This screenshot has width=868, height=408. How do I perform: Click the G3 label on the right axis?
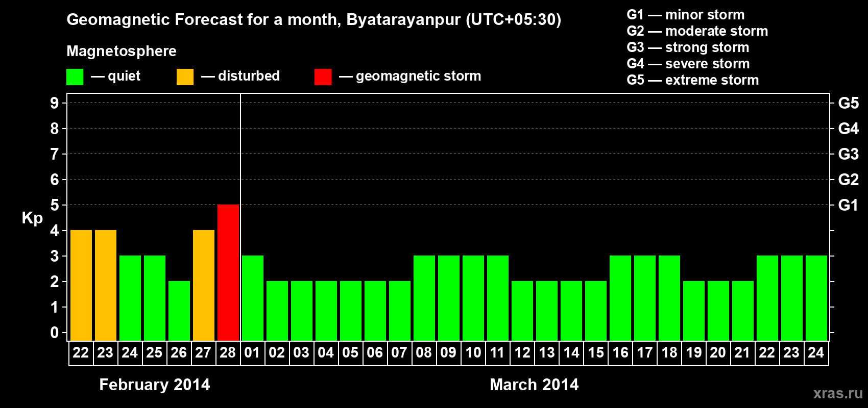848,154
